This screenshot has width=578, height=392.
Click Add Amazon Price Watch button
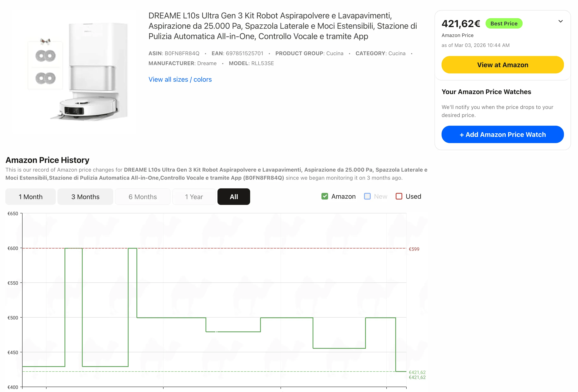click(502, 135)
